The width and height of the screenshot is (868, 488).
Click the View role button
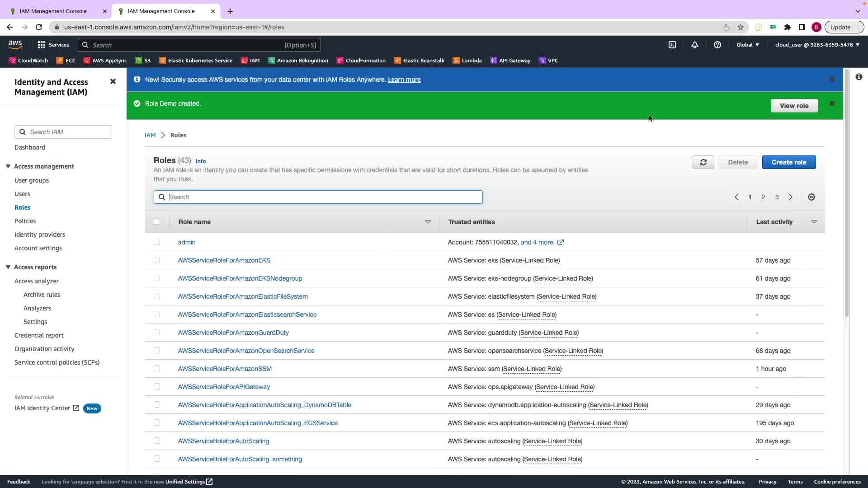point(794,106)
